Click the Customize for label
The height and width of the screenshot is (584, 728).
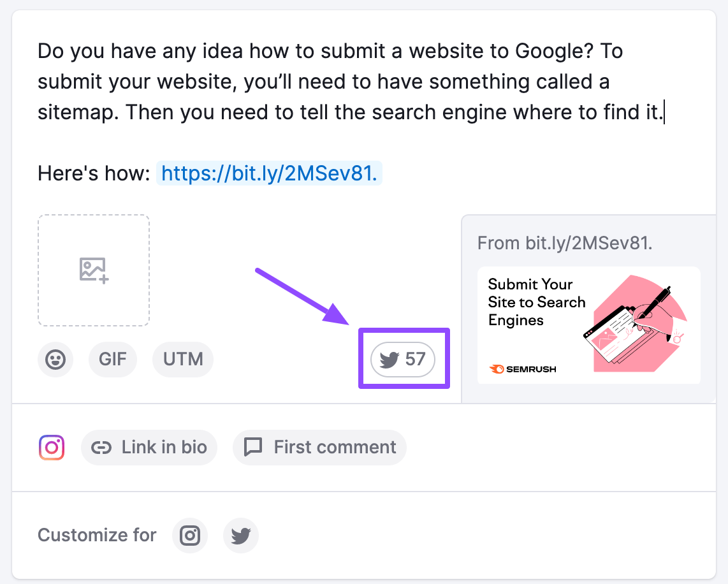[x=97, y=536]
